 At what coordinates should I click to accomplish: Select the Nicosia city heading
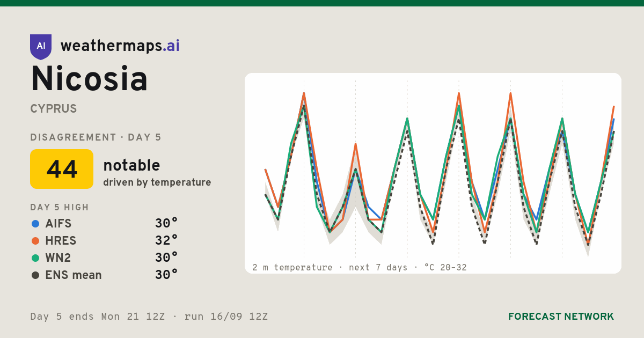89,79
